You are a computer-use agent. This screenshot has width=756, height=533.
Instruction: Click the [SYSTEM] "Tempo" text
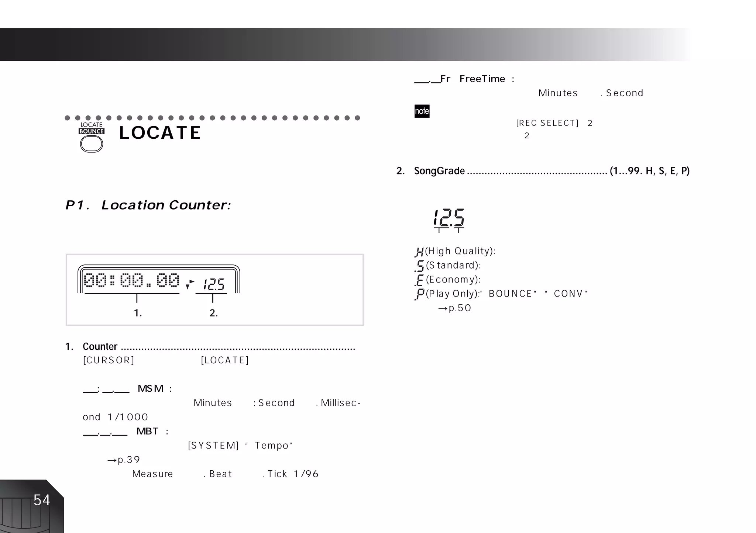[x=240, y=446]
